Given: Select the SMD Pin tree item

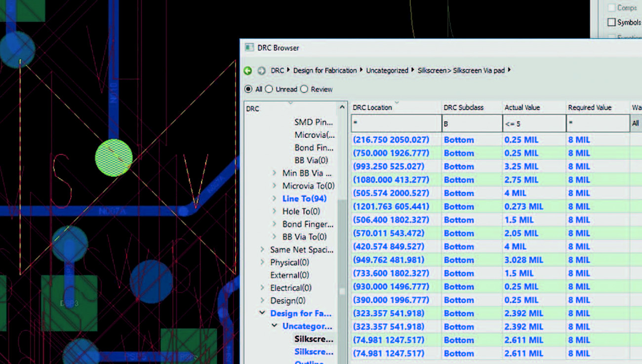Looking at the screenshot, I should click(314, 122).
